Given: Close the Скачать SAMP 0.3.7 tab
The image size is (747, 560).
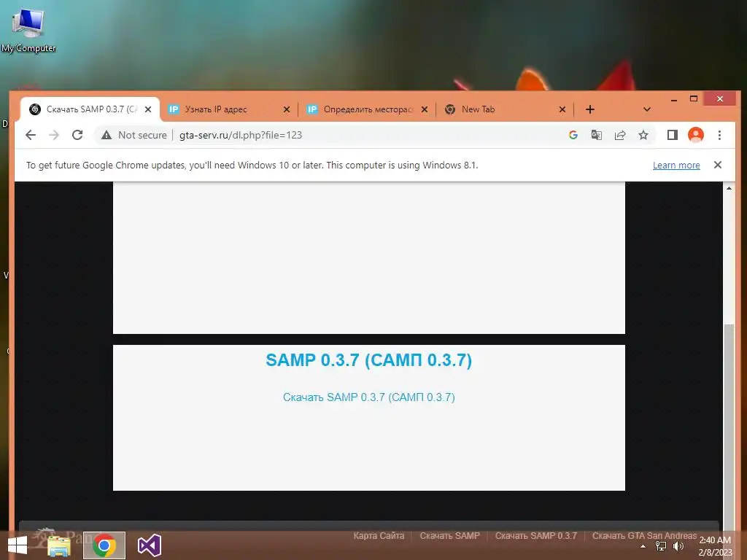Looking at the screenshot, I should (148, 109).
